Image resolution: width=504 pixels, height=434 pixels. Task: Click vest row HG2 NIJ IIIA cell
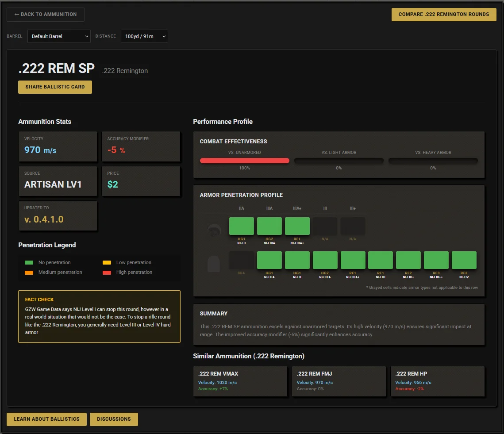pyautogui.click(x=325, y=260)
